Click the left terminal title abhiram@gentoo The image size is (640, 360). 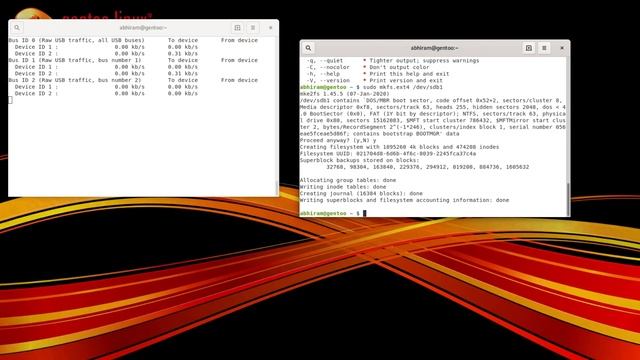tap(143, 28)
